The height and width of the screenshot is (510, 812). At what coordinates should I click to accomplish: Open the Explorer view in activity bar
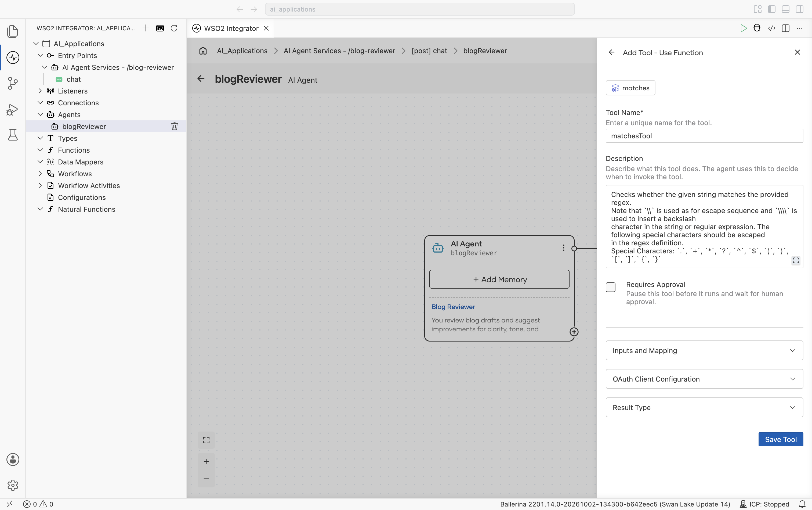tap(13, 32)
